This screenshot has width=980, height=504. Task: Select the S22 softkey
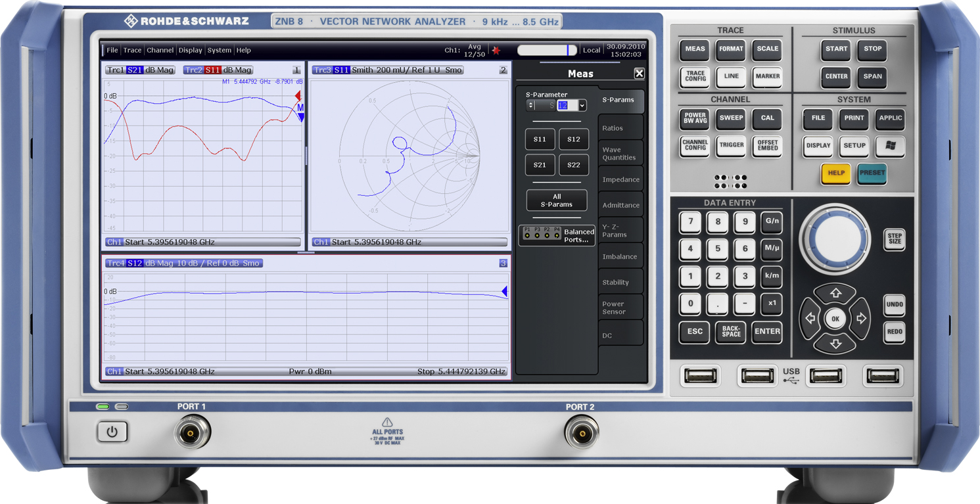(x=573, y=165)
